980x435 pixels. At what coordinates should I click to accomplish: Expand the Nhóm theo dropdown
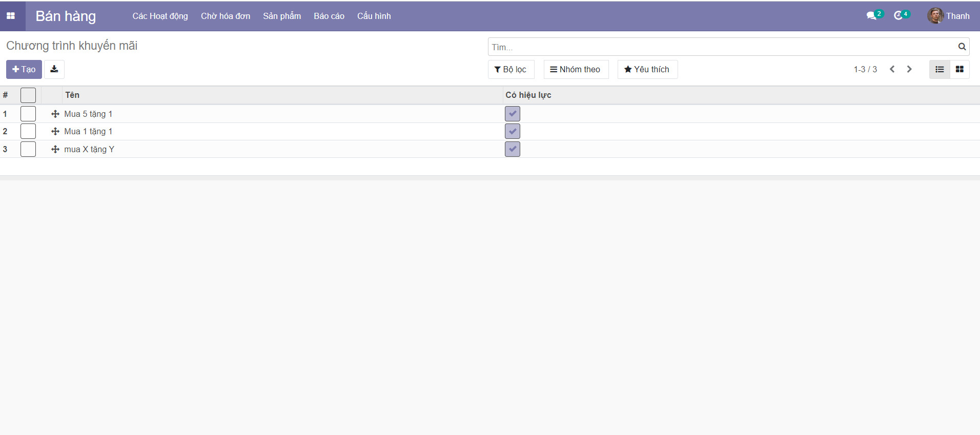click(x=576, y=69)
